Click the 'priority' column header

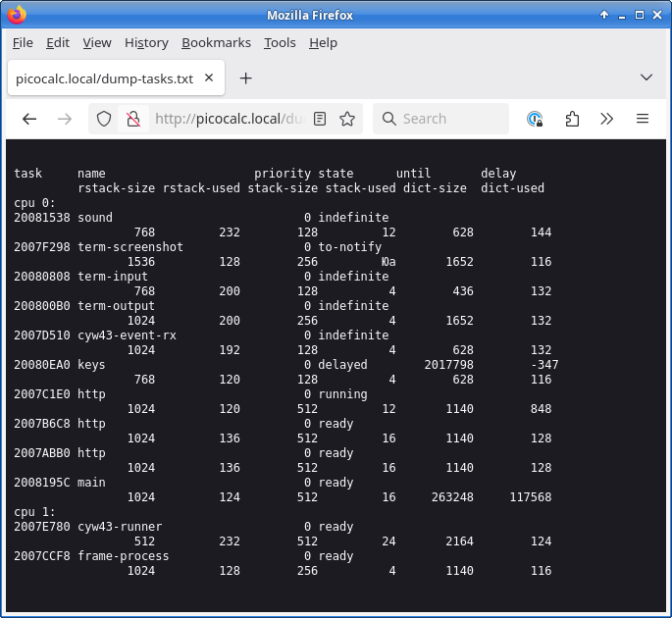[x=283, y=174]
